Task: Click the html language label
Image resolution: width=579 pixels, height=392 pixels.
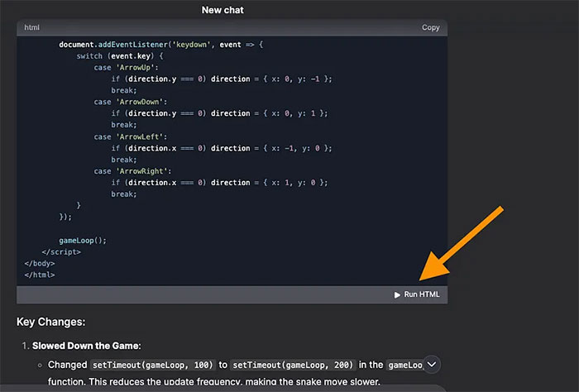Action: coord(32,27)
